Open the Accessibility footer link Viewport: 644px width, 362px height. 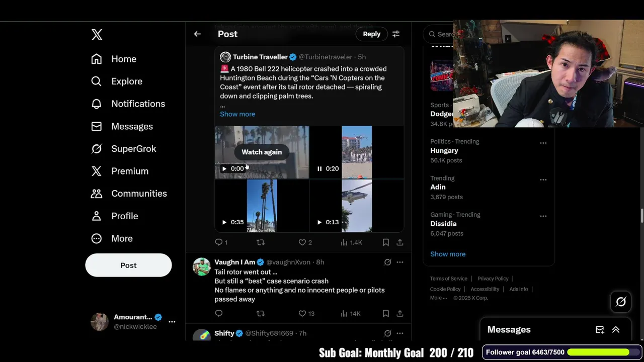(485, 289)
